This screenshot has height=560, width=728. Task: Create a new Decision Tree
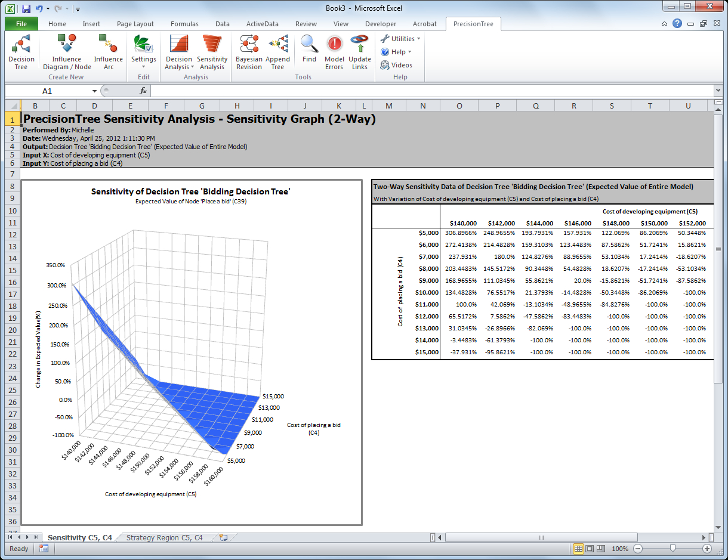tap(21, 52)
